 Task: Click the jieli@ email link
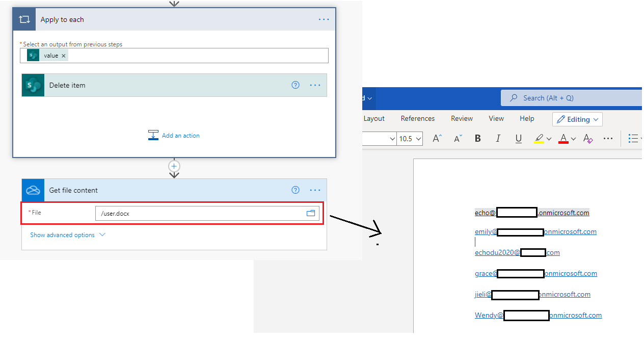point(532,294)
